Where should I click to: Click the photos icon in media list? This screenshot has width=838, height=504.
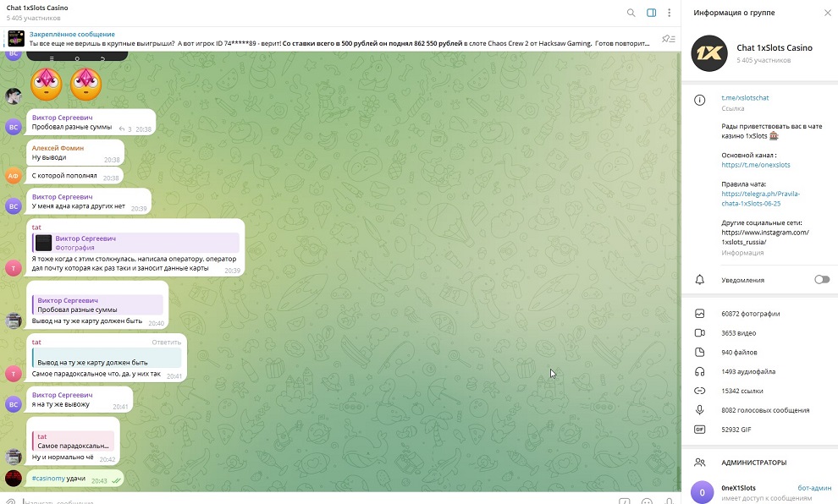[699, 314]
